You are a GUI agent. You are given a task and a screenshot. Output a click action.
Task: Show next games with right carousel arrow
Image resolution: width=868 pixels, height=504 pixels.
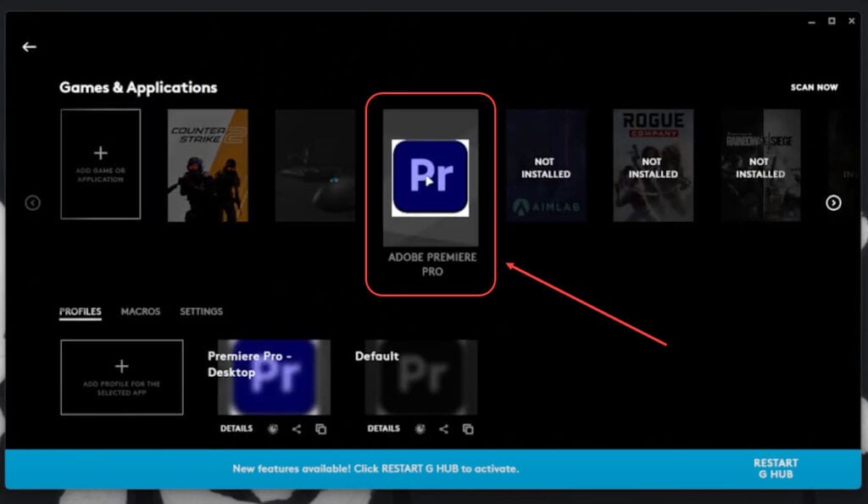point(833,203)
